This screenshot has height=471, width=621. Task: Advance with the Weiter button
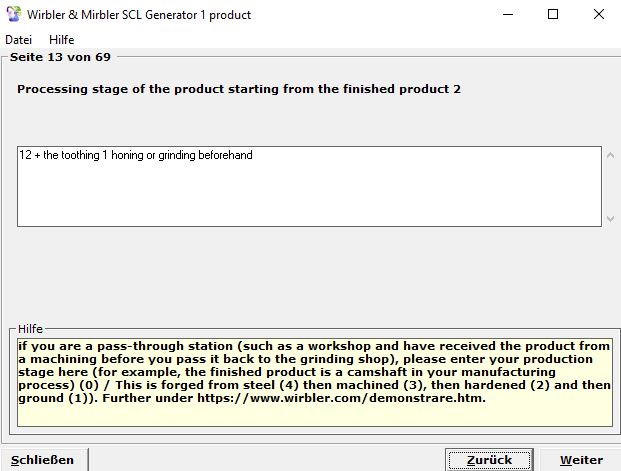581,459
